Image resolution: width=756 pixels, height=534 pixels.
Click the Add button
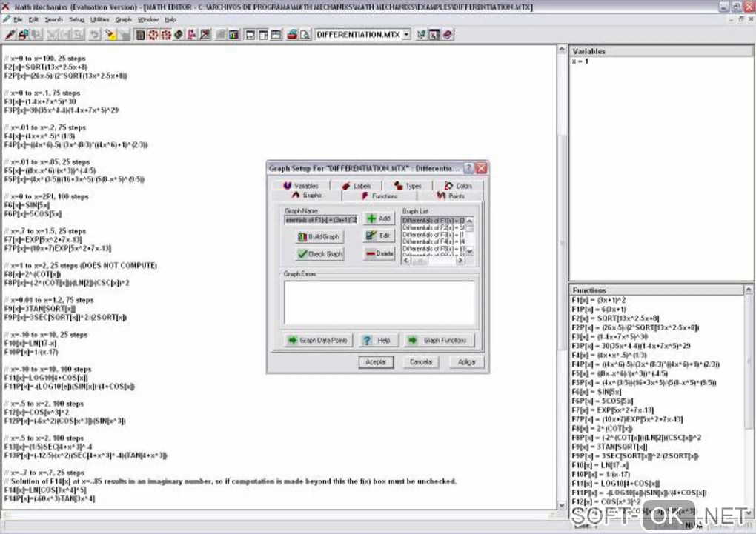click(x=379, y=218)
